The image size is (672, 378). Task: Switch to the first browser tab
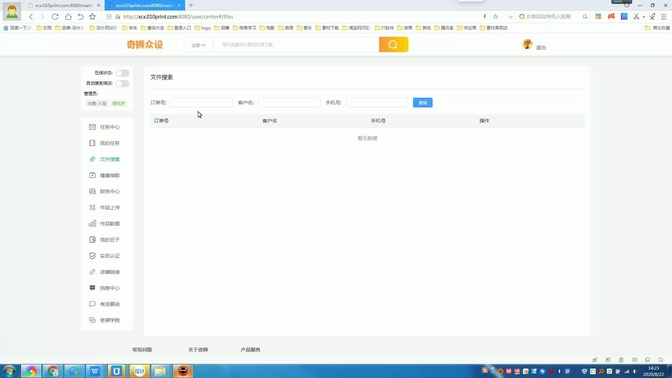(63, 5)
